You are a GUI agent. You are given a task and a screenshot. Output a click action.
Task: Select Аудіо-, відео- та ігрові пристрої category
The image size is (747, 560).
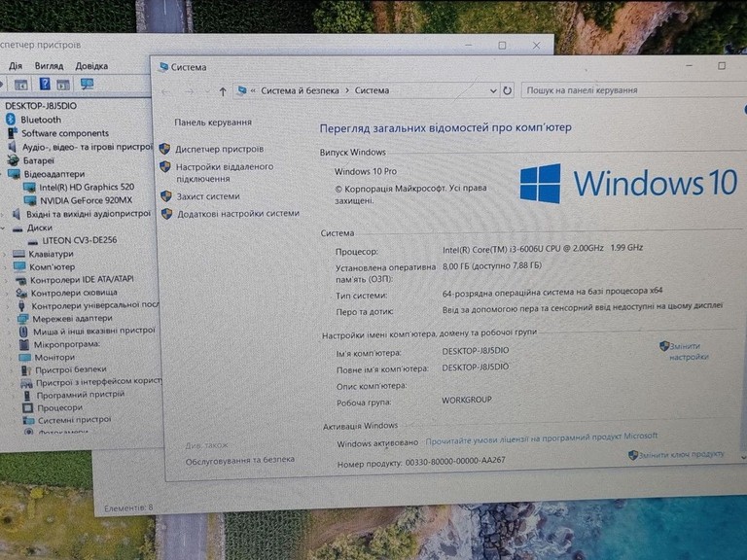pyautogui.click(x=87, y=147)
